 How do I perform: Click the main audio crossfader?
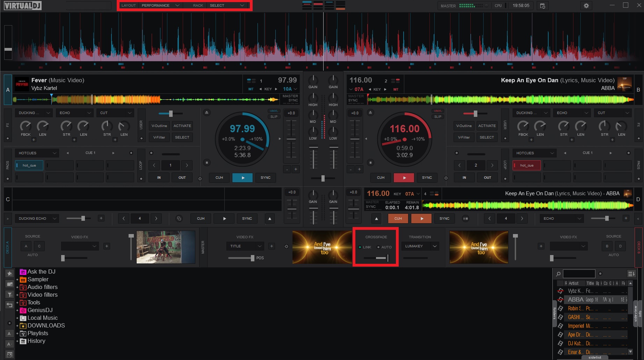tap(323, 178)
